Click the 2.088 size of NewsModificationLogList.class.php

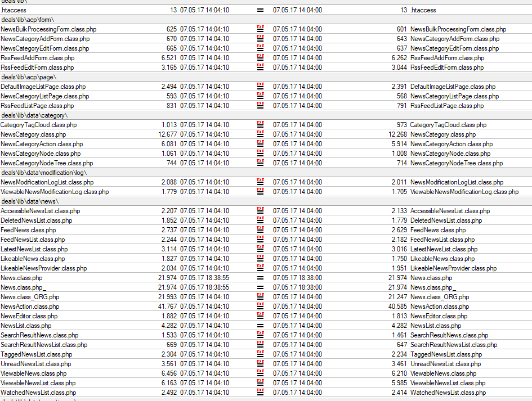click(x=169, y=182)
